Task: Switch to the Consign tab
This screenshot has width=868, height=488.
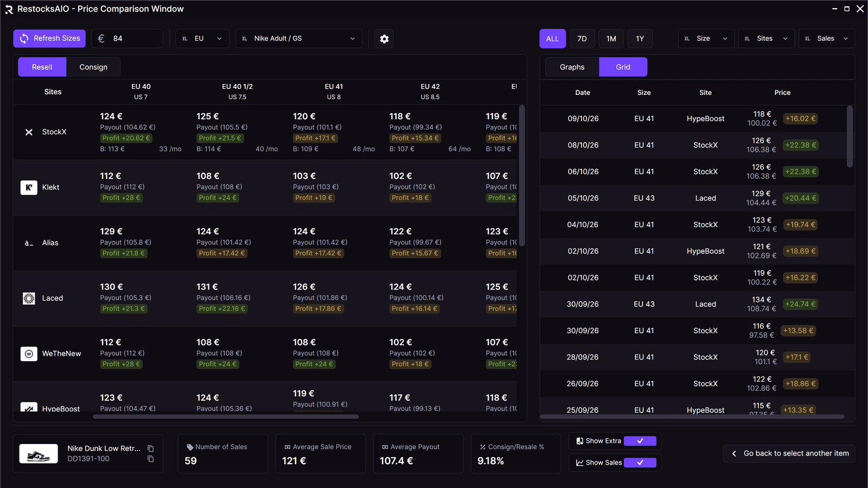Action: coord(93,67)
